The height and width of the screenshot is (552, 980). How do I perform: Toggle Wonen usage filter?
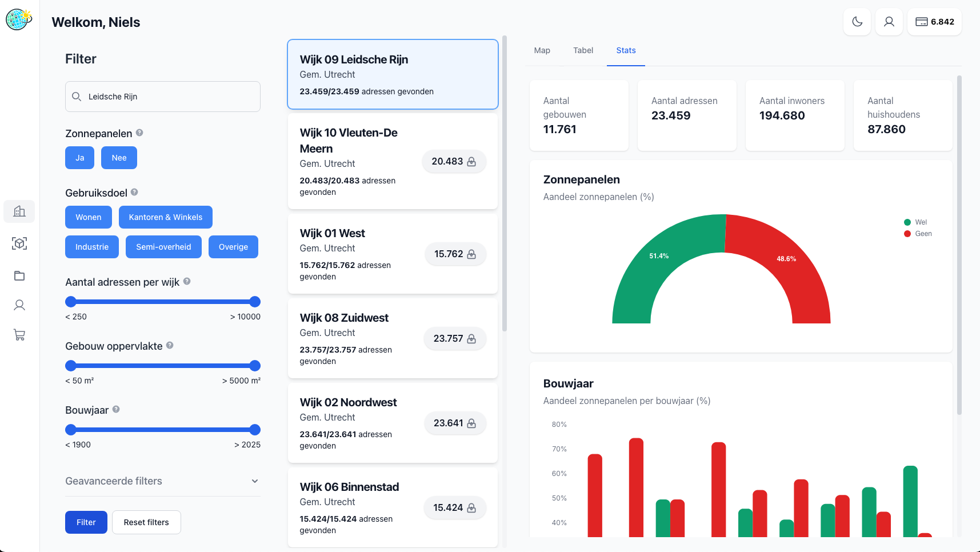coord(89,217)
